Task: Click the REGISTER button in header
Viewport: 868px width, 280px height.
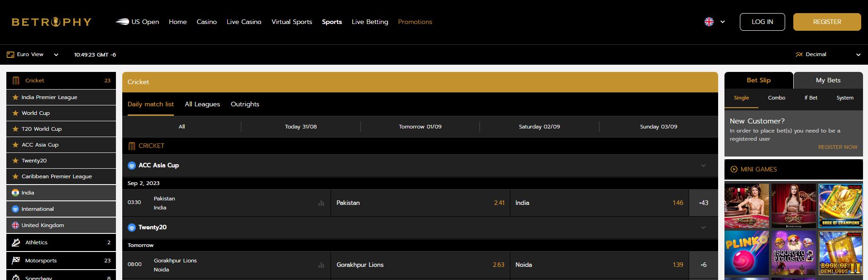Action: point(827,22)
